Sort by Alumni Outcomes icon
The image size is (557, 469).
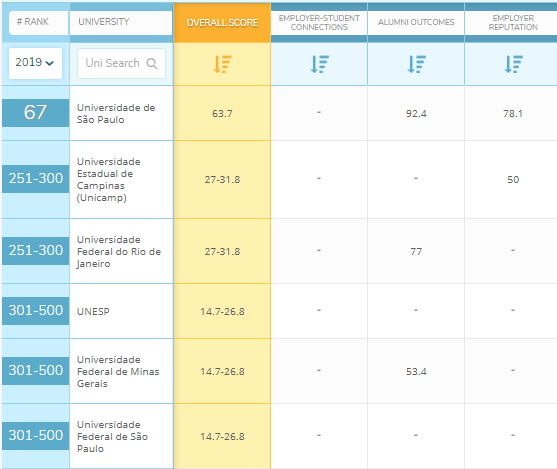416,64
